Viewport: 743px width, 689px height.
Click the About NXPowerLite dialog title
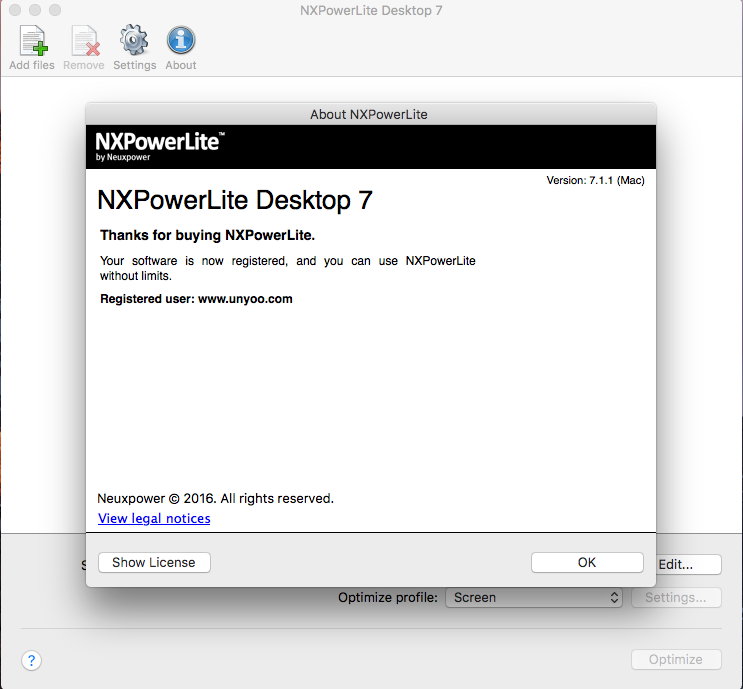point(369,115)
